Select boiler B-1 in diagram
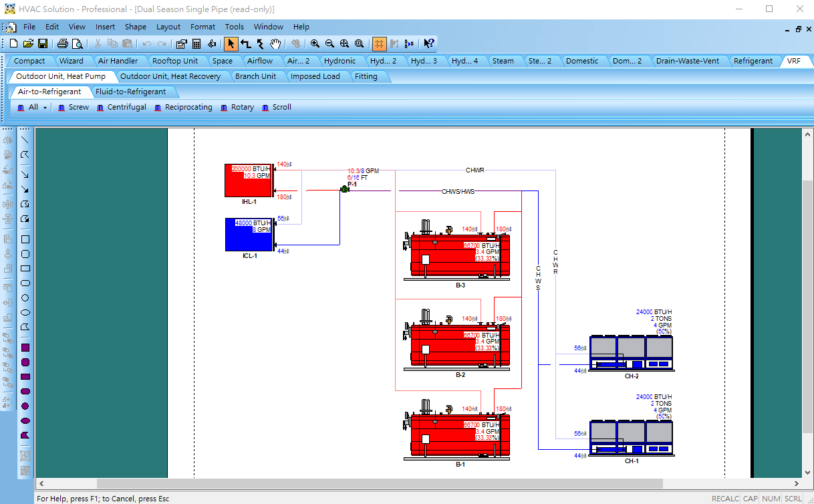 coord(457,430)
